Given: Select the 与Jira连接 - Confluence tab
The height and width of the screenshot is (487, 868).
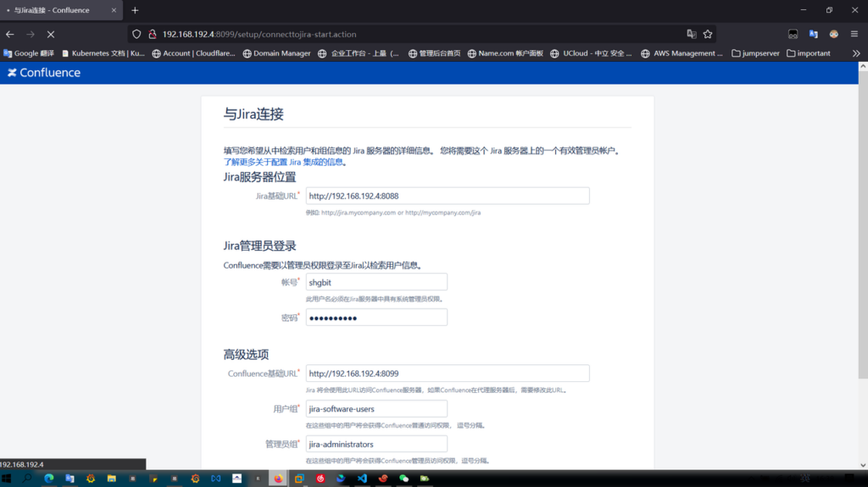Looking at the screenshot, I should [x=55, y=10].
